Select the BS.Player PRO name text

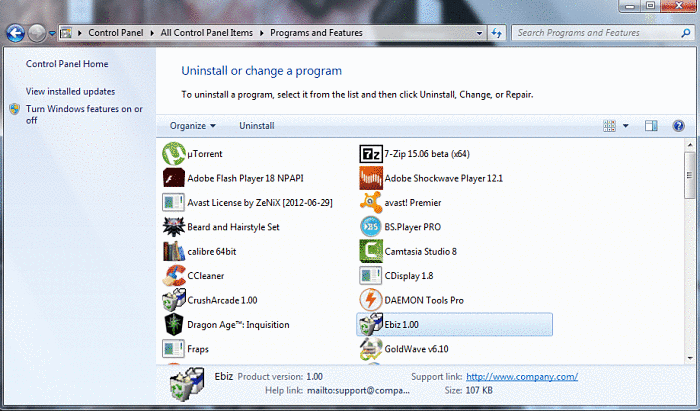pyautogui.click(x=412, y=227)
